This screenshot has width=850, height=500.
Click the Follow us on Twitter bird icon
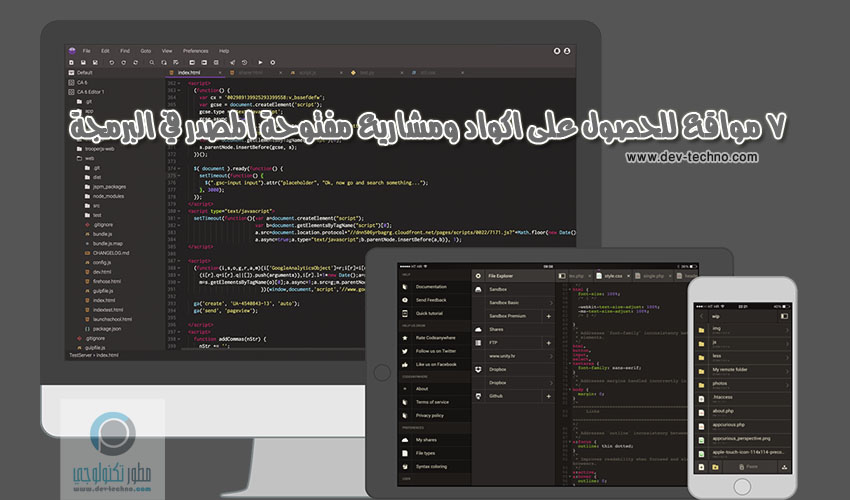click(x=405, y=351)
